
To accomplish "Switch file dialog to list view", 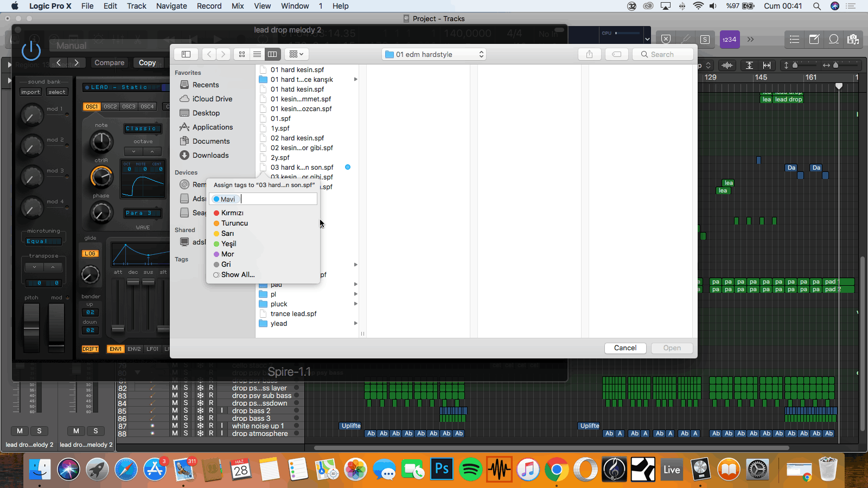I will 257,54.
